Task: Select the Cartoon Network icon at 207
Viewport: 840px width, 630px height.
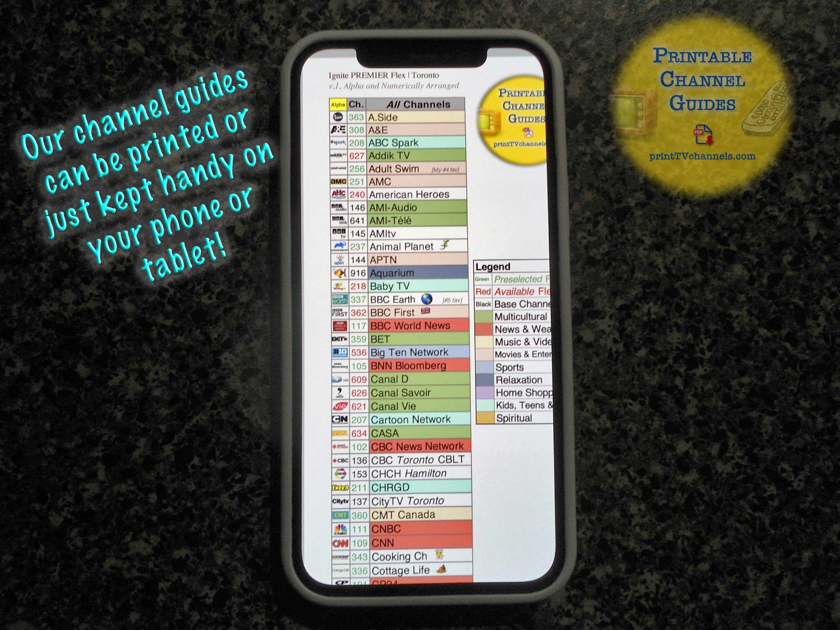Action: 327,419
